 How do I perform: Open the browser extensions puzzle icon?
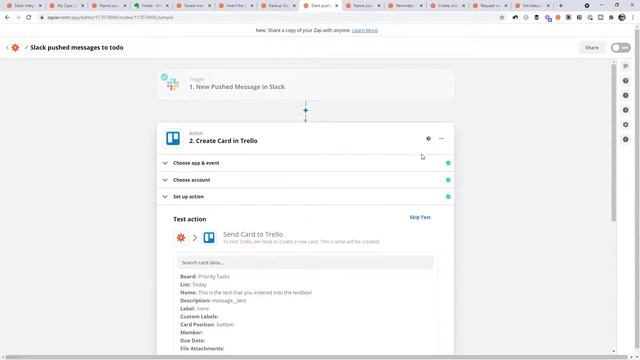[x=611, y=18]
